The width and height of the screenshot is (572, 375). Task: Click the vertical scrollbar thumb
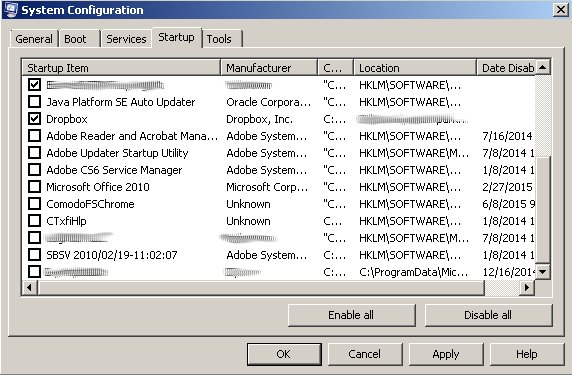(x=543, y=210)
